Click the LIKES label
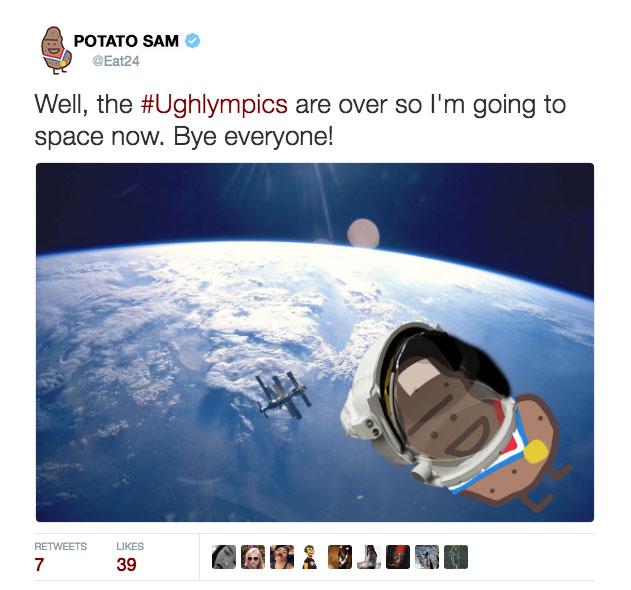Screen dimensions: 631x590 130,546
